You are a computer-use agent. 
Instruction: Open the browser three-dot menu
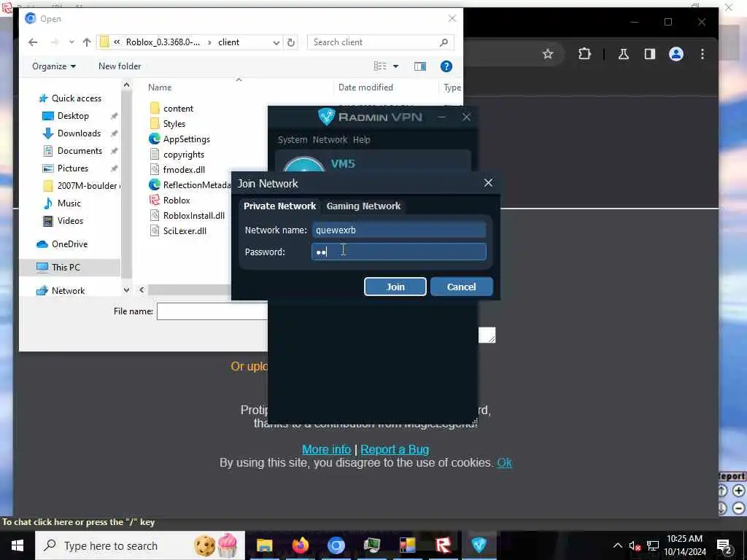703,54
